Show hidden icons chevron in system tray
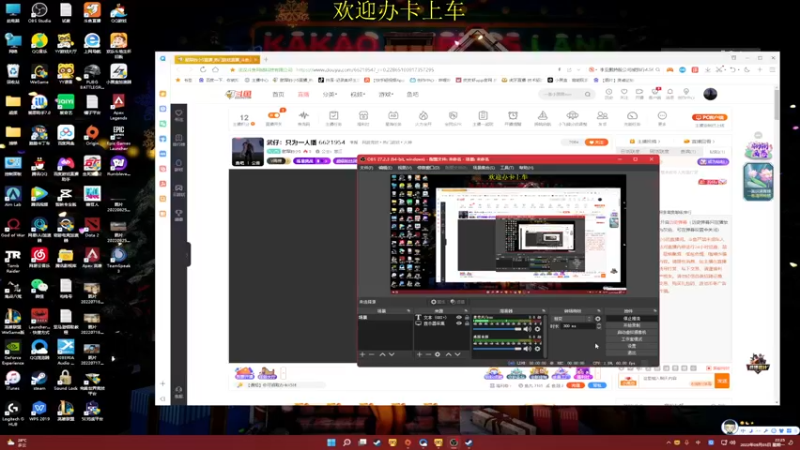Screen dimensions: 800x450 (668, 442)
